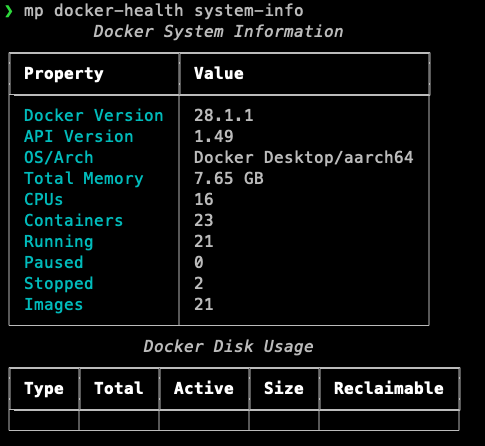This screenshot has height=446, width=485.
Task: Click the 'Docker Desktop/aarch64' value
Action: pos(304,157)
